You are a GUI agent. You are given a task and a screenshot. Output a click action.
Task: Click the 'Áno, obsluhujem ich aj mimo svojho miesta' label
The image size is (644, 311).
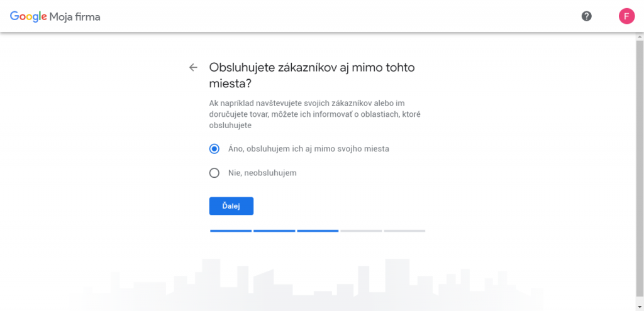point(309,149)
